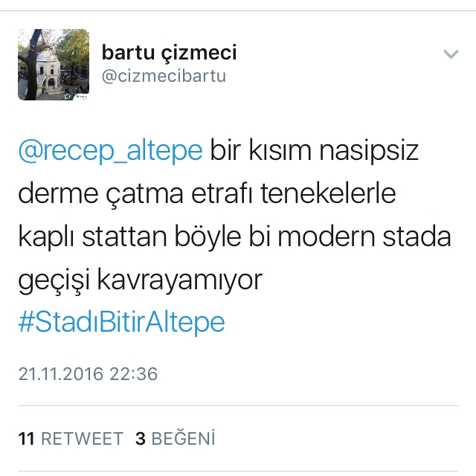
Task: Open the tweet options chevron menu
Action: point(451,54)
